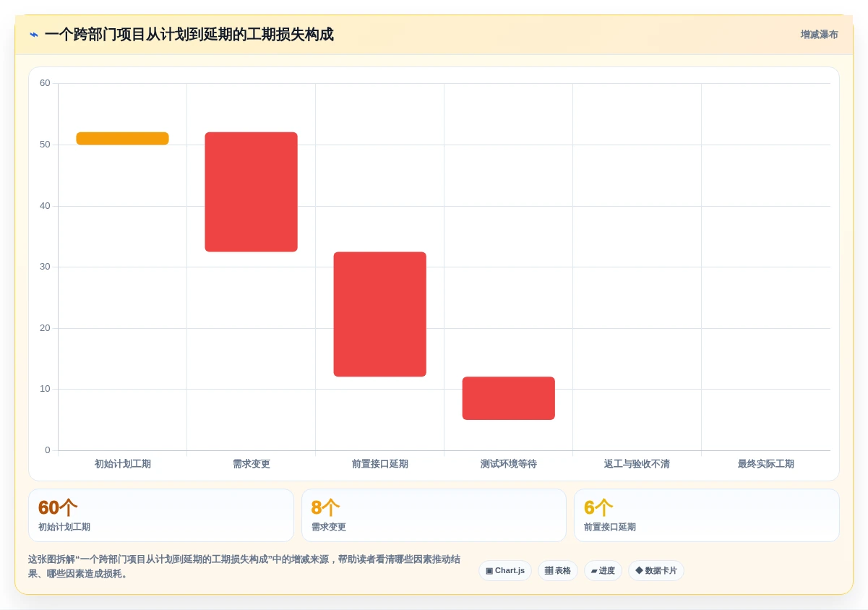Click the 前置接口延期 x-axis label
The image size is (868, 610).
(380, 464)
